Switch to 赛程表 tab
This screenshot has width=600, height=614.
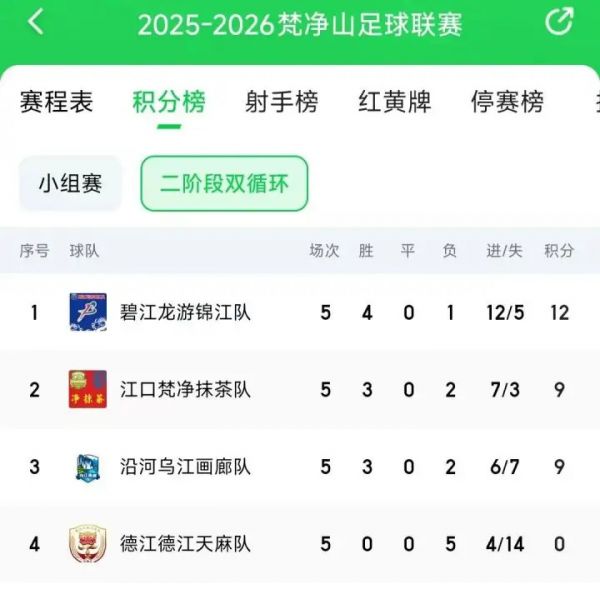(x=57, y=101)
